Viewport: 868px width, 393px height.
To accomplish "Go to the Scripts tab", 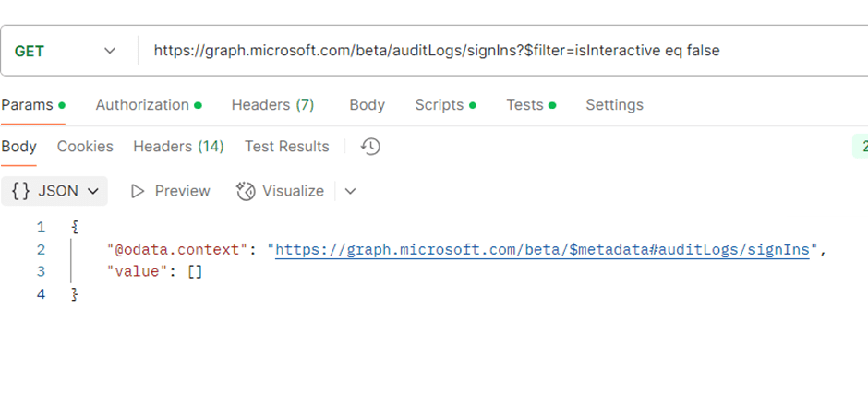I will coord(440,105).
